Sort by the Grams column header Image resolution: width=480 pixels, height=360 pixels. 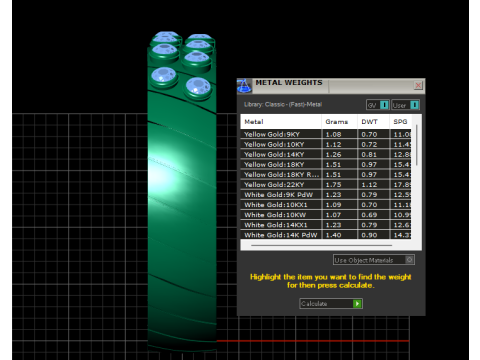click(x=339, y=122)
